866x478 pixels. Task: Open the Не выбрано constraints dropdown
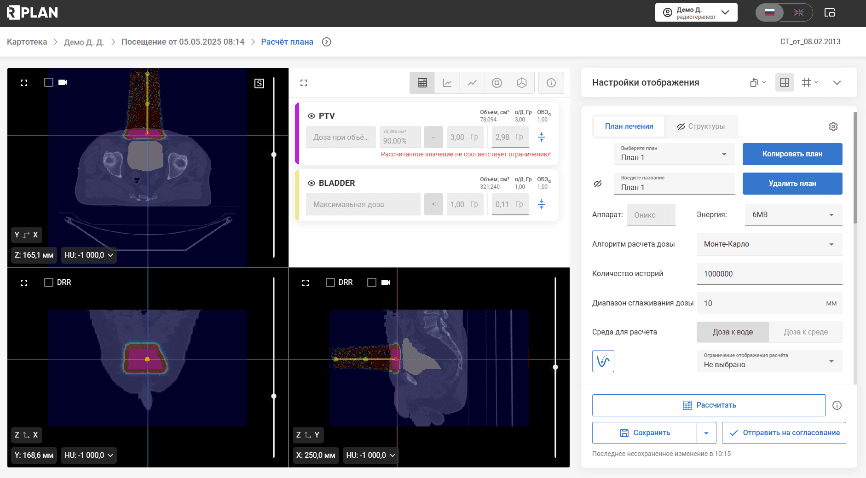[769, 361]
